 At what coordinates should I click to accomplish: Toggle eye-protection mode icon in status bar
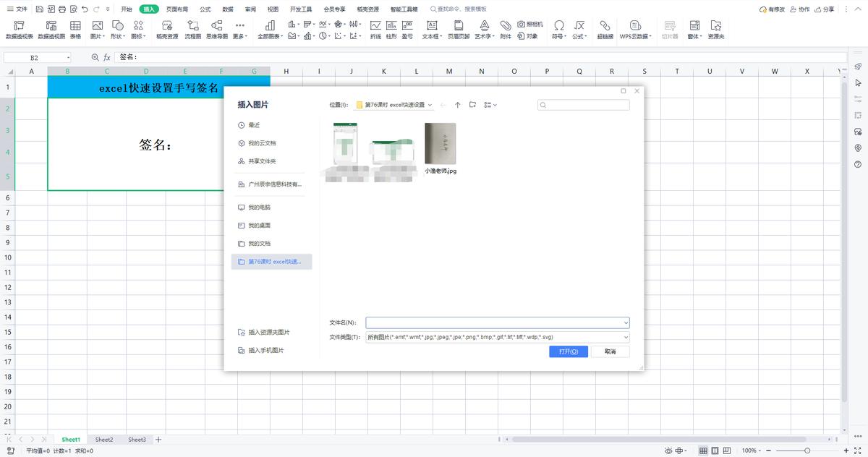(x=668, y=450)
